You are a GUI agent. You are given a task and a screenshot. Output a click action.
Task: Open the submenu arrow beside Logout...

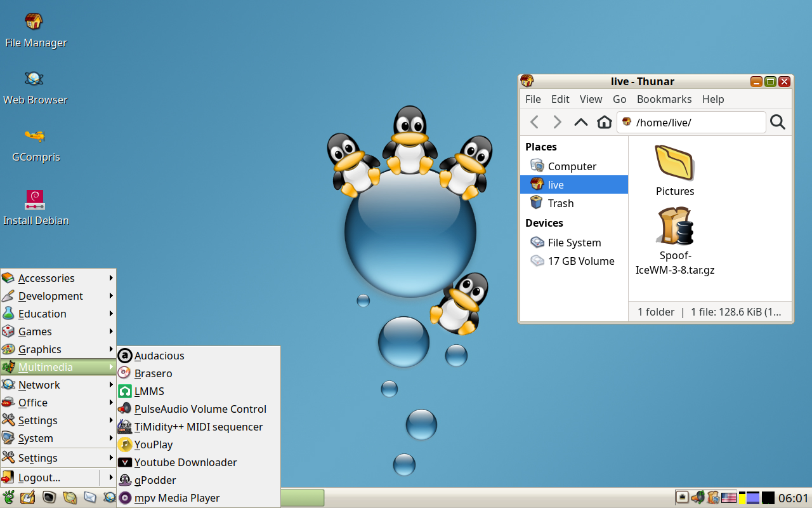point(111,478)
